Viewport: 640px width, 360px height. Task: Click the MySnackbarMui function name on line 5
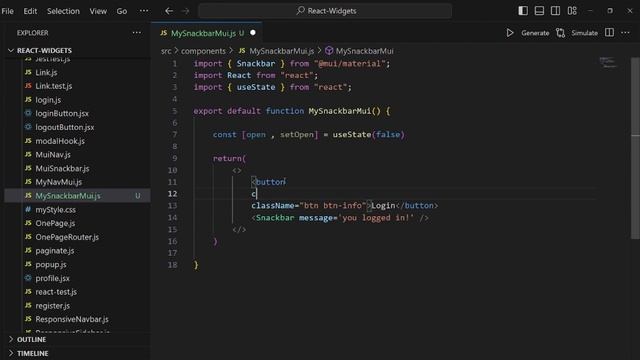pos(340,111)
